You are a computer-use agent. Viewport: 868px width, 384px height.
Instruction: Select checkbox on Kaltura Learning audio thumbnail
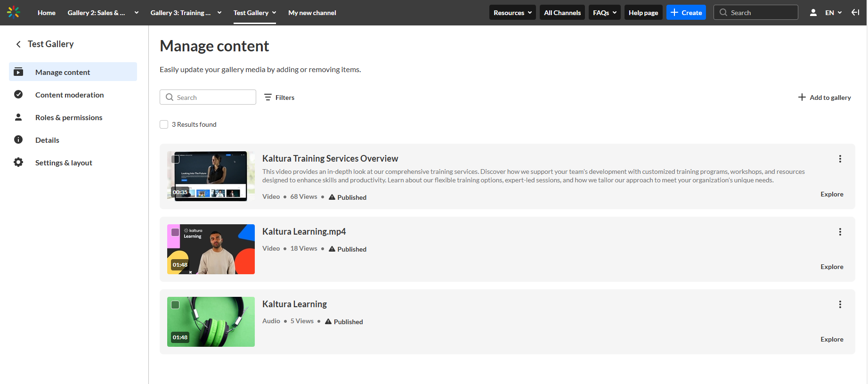(175, 305)
